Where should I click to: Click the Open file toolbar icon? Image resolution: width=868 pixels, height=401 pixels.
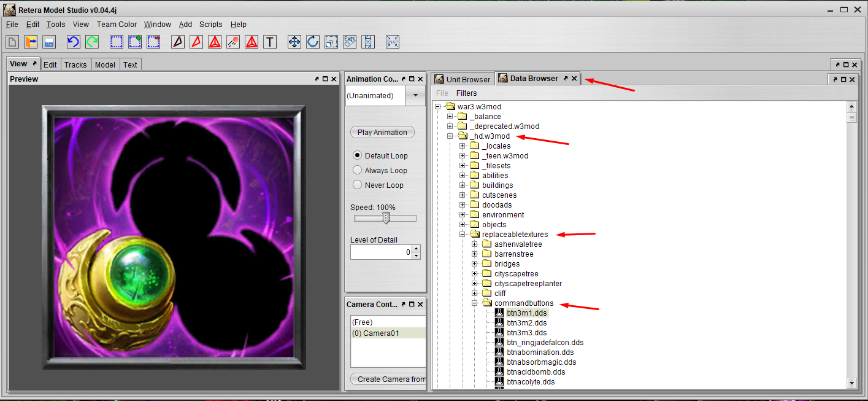[x=31, y=42]
